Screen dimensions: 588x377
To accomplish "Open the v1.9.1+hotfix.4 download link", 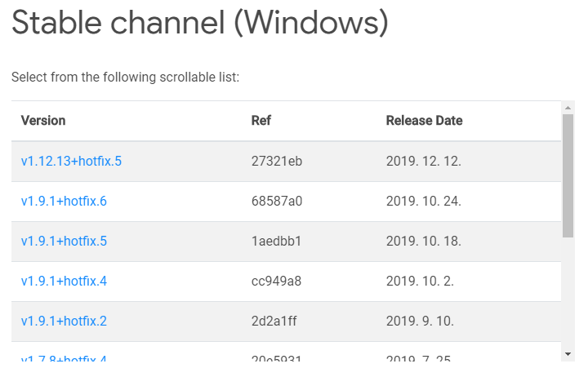I will point(64,281).
